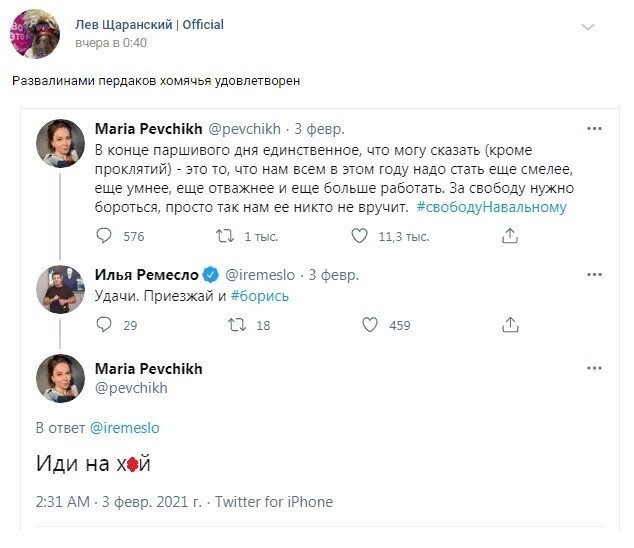
Task: Like the tweet with 11,3 тыс. likes
Action: tap(359, 236)
